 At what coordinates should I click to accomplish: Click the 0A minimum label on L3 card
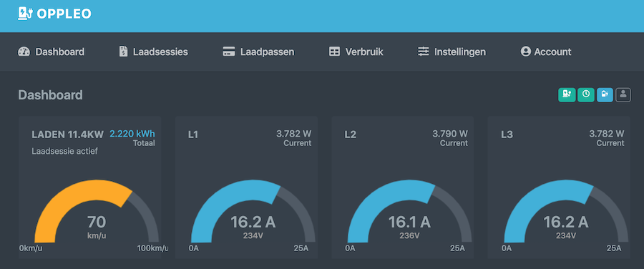coord(507,248)
